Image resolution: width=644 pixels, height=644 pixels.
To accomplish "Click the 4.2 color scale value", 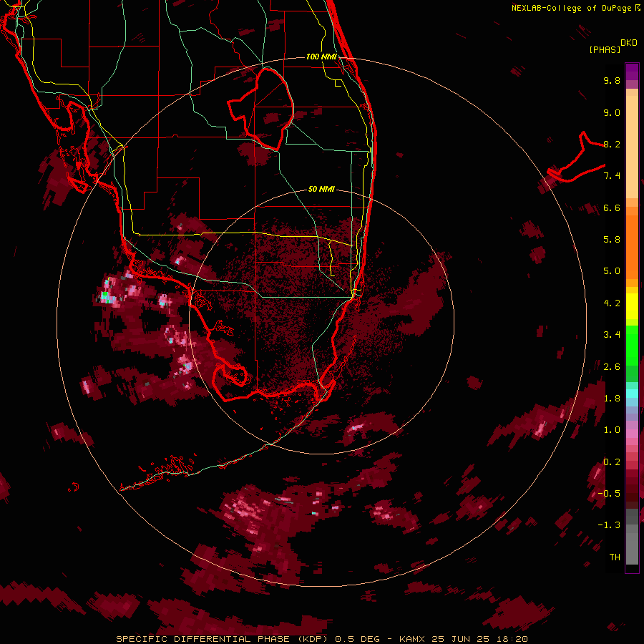I will (612, 303).
